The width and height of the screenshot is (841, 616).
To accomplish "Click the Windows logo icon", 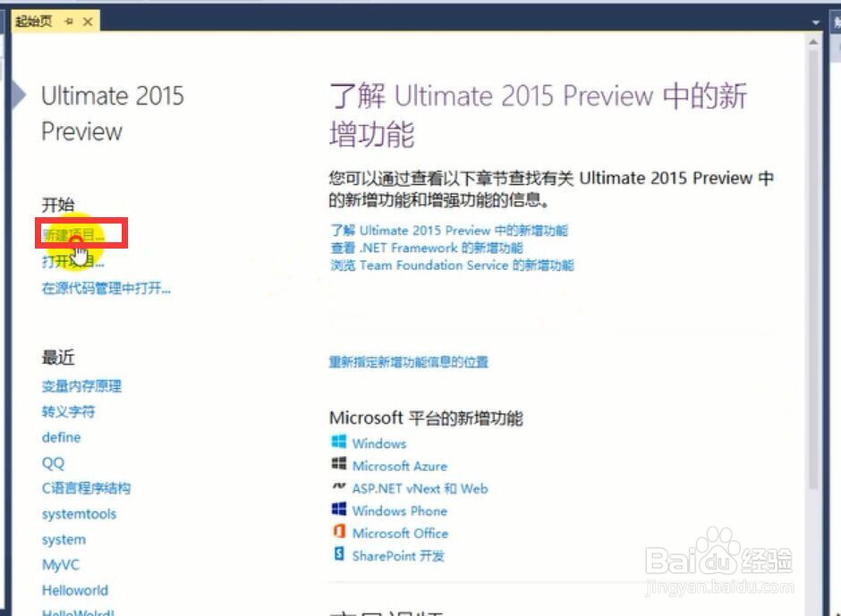I will (339, 442).
